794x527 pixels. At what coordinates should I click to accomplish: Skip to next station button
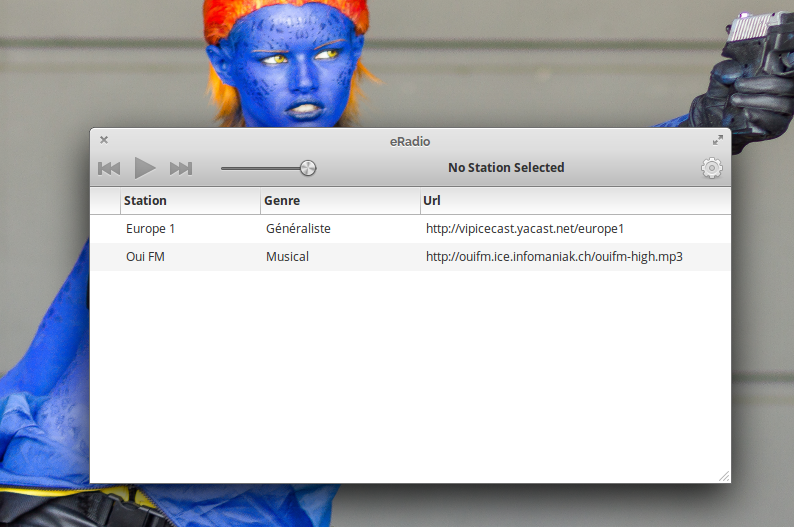[x=181, y=168]
